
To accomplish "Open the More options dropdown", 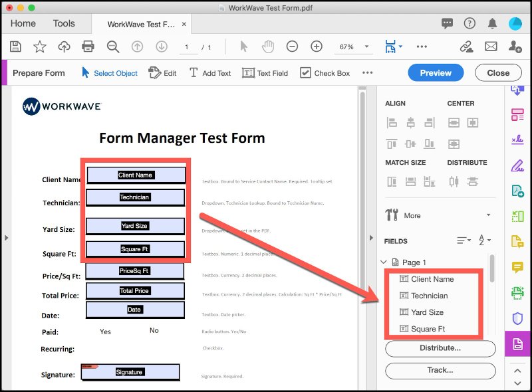I will pyautogui.click(x=412, y=215).
